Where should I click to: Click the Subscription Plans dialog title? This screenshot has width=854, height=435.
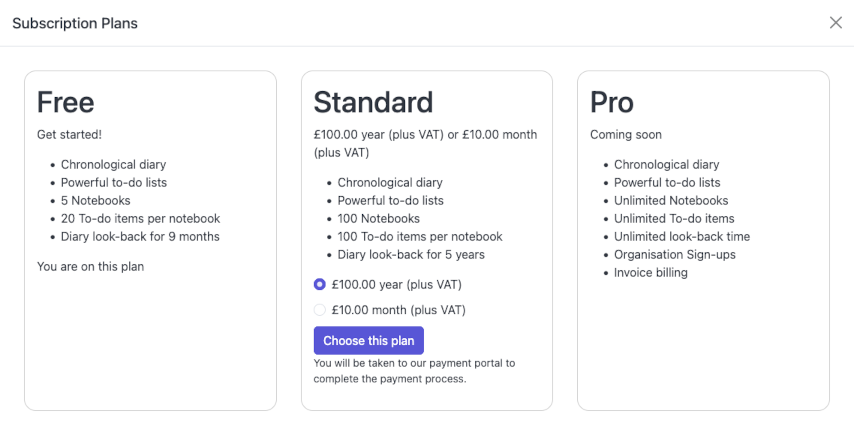coord(75,23)
